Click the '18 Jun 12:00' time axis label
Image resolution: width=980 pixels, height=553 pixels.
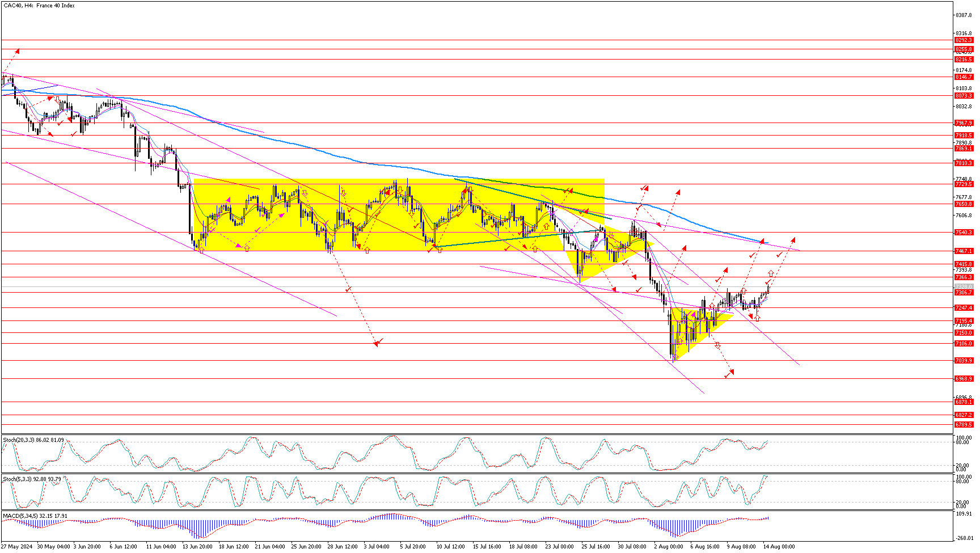[x=234, y=547]
